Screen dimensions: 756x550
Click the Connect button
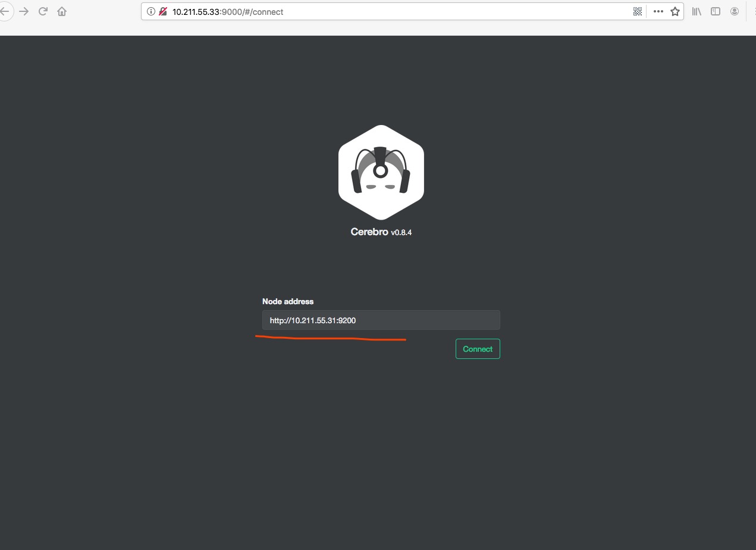click(x=478, y=349)
